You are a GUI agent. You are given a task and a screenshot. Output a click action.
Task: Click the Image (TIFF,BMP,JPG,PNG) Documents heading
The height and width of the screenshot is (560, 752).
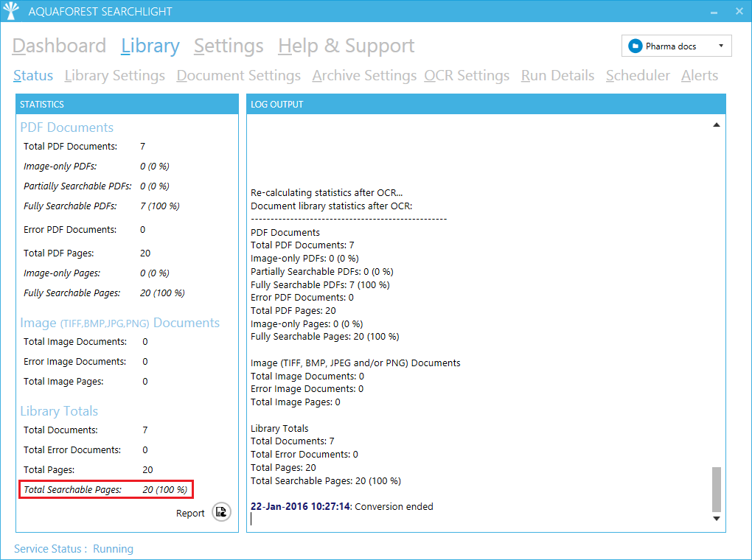click(120, 323)
